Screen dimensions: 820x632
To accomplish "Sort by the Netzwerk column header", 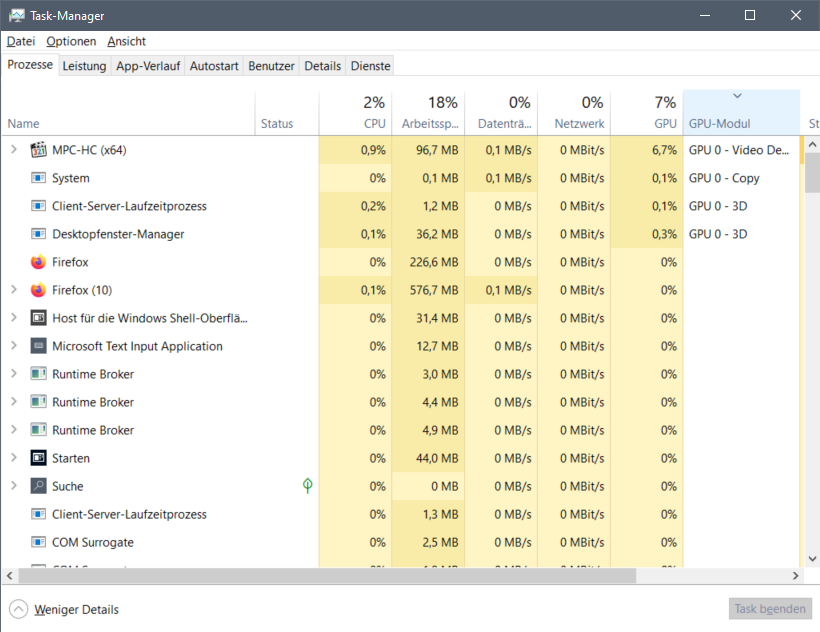I will (574, 112).
